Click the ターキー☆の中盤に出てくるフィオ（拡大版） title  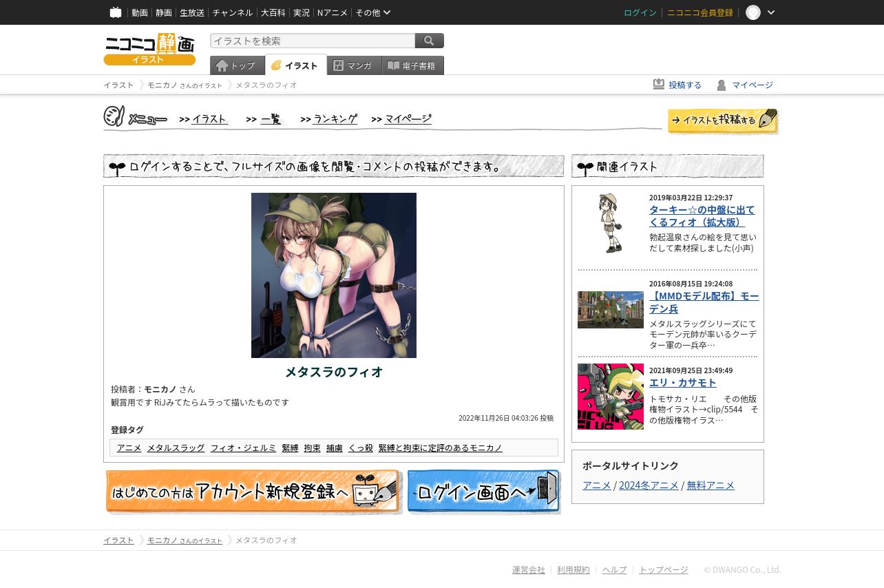pyautogui.click(x=702, y=216)
